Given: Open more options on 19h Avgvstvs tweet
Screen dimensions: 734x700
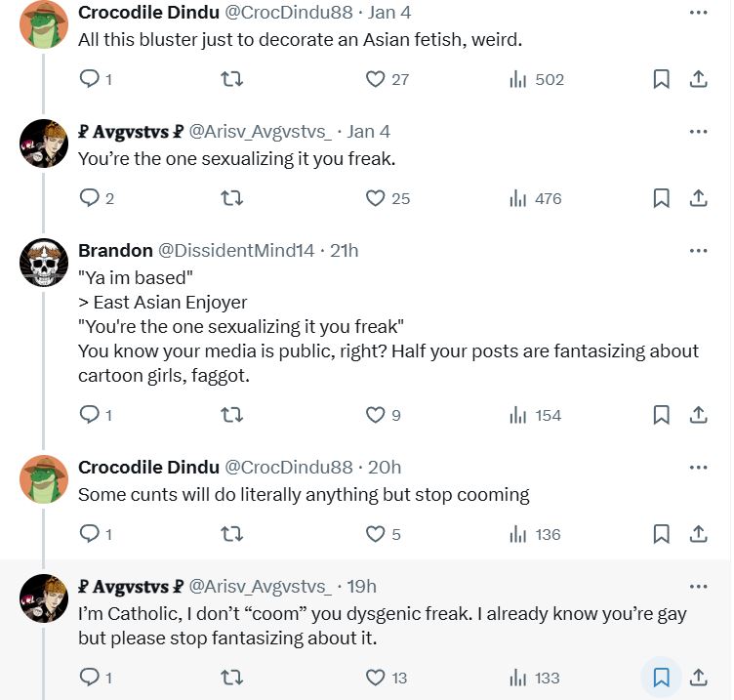Looking at the screenshot, I should coord(698,587).
